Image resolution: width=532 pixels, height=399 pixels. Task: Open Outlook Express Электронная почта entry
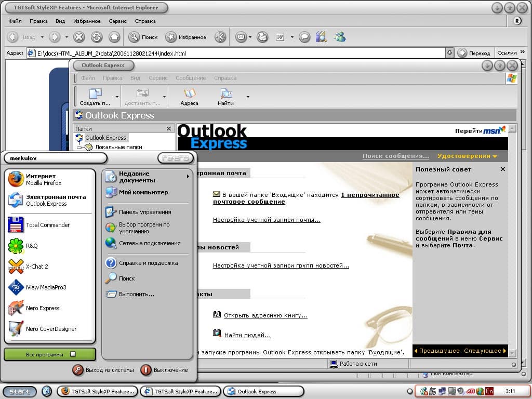coord(49,200)
